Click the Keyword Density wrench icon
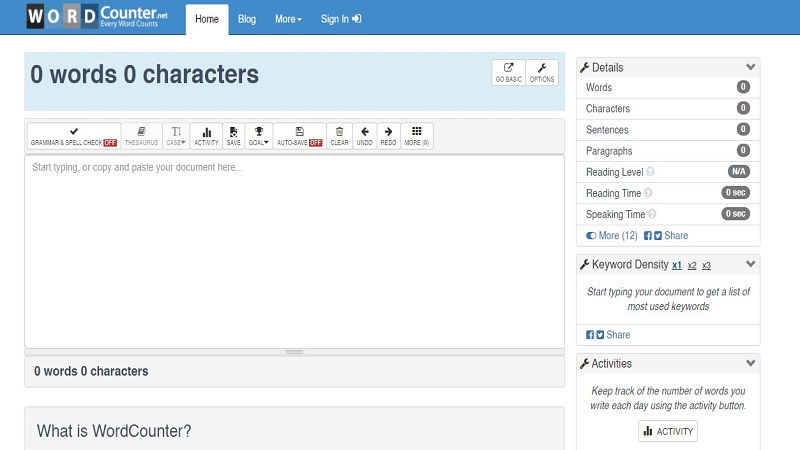This screenshot has width=800, height=450. coord(585,264)
